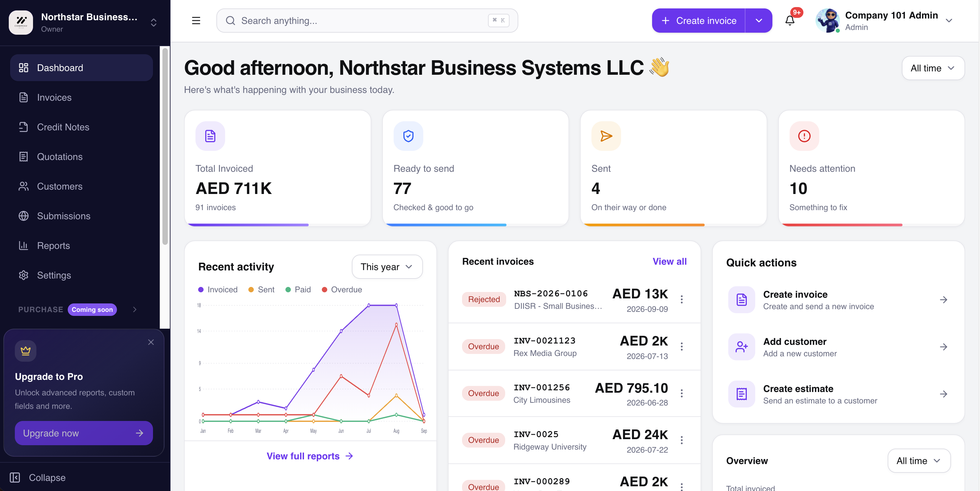Expand the company switcher chevrons

point(153,23)
